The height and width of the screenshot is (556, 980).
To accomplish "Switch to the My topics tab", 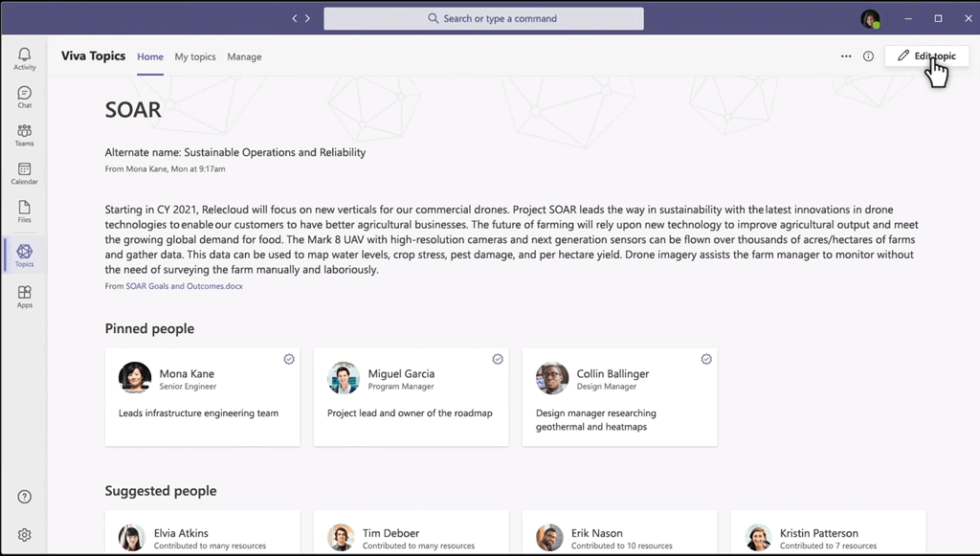I will coord(195,56).
